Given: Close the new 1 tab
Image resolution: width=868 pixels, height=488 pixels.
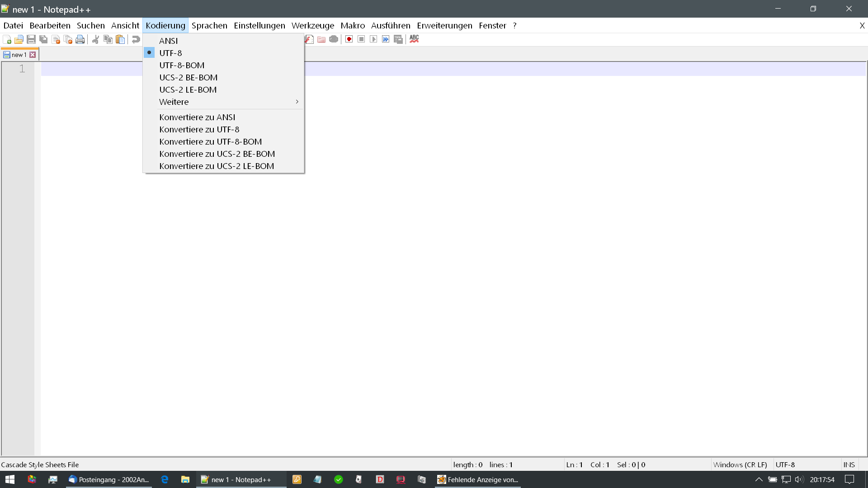Looking at the screenshot, I should pos(33,55).
